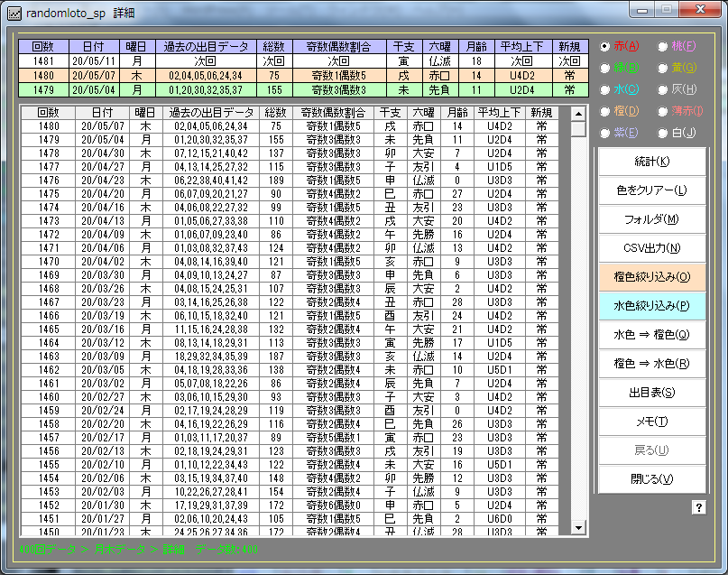Viewport: 728px width, 575px height.
Task: Click the 奇数偶数割合 column header in lower list
Action: tap(334, 113)
